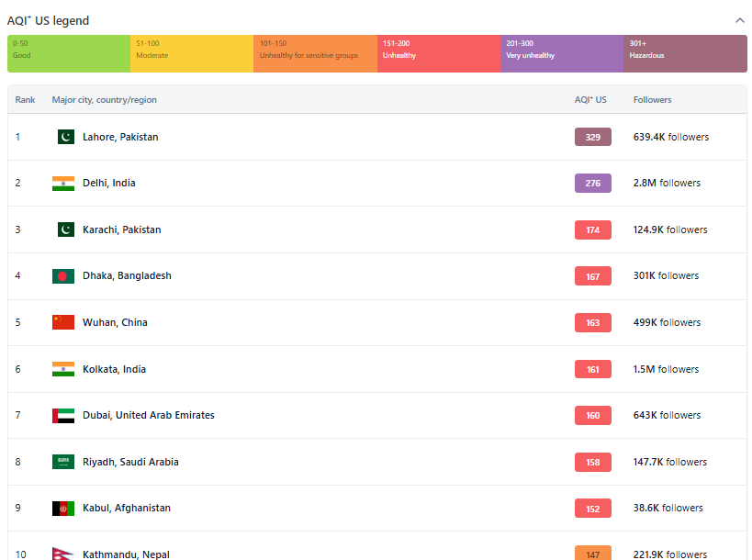This screenshot has width=752, height=560.
Task: Open the Lahore, Pakistan city link
Action: click(120, 137)
